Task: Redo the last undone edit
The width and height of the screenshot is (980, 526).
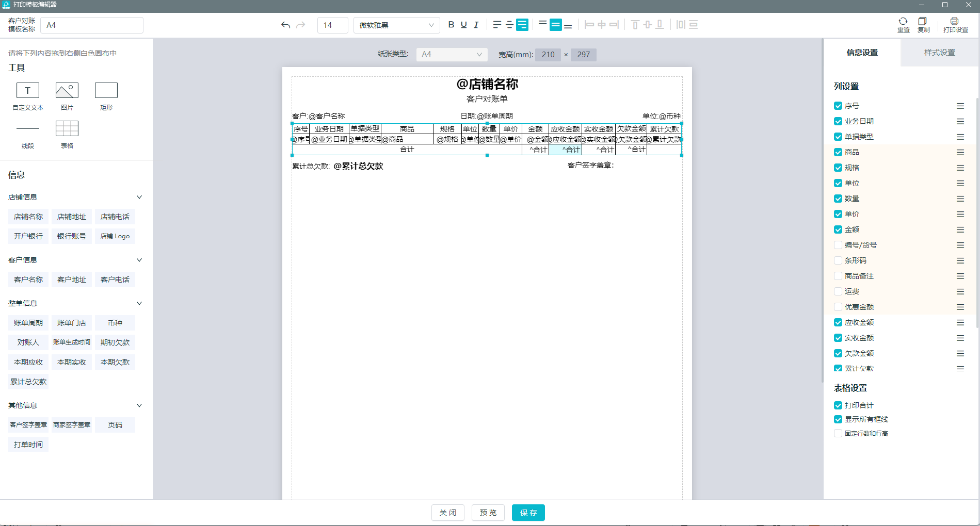Action: tap(301, 25)
